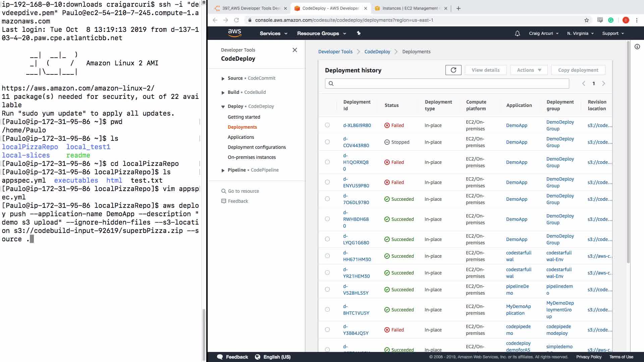
Task: Open the info panel icon at right
Action: [637, 47]
